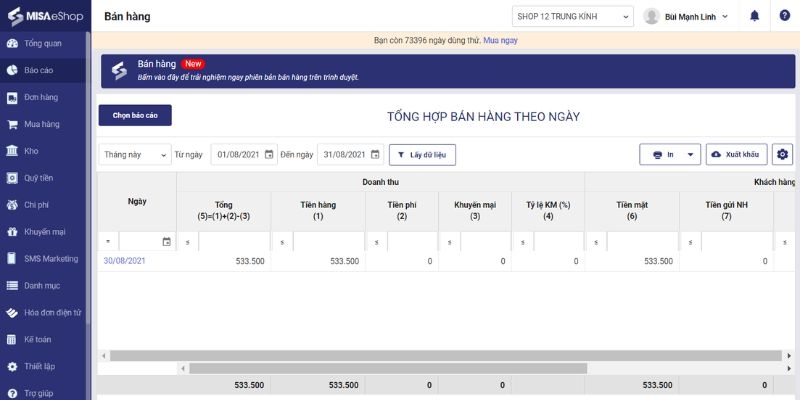800x400 pixels.
Task: Open Mua hàng cart icon
Action: coord(12,124)
